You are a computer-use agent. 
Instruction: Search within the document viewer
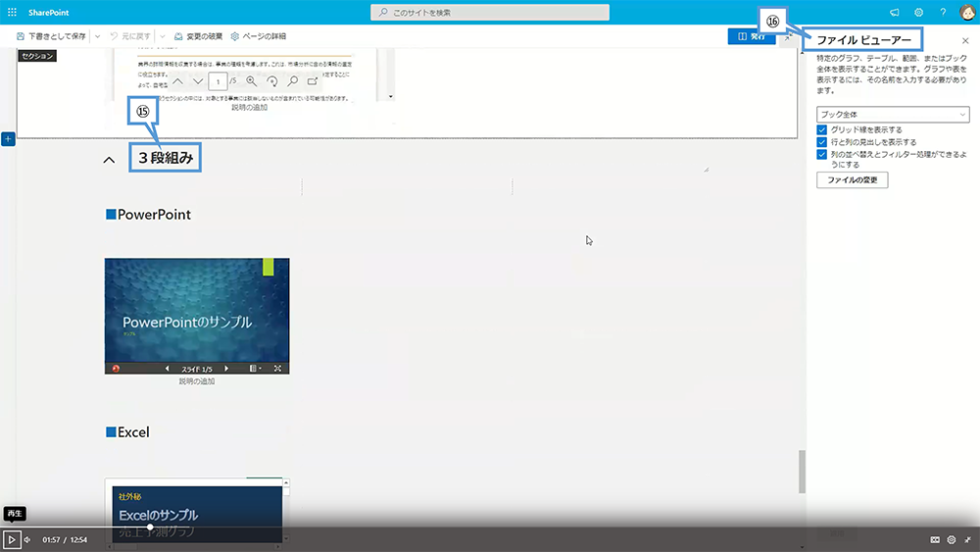292,81
